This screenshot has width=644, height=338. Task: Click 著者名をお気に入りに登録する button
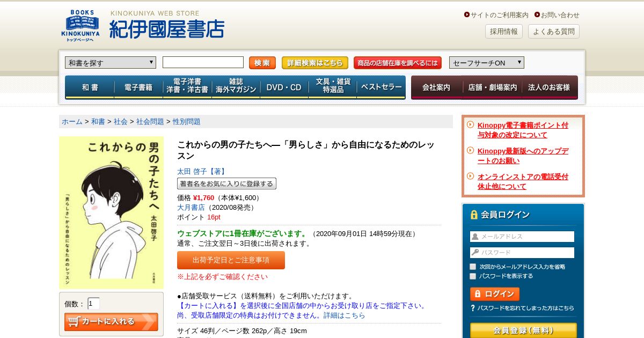point(226,183)
